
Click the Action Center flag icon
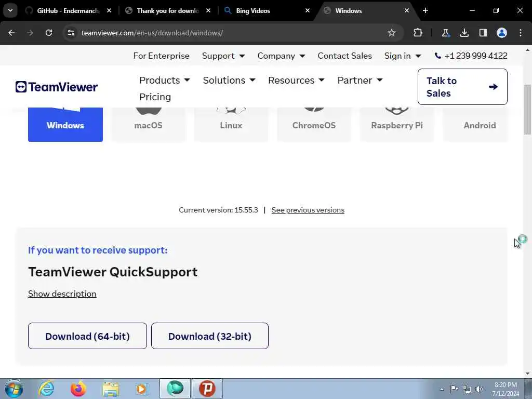coord(454,389)
